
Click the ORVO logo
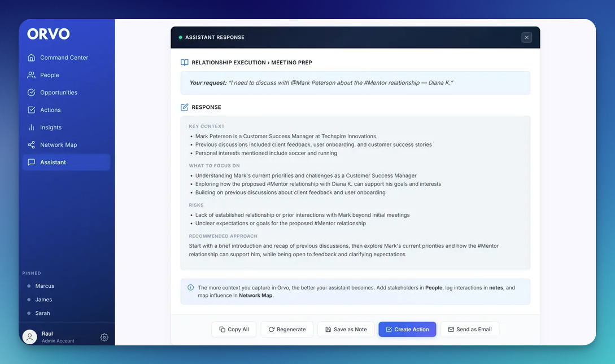coord(49,34)
